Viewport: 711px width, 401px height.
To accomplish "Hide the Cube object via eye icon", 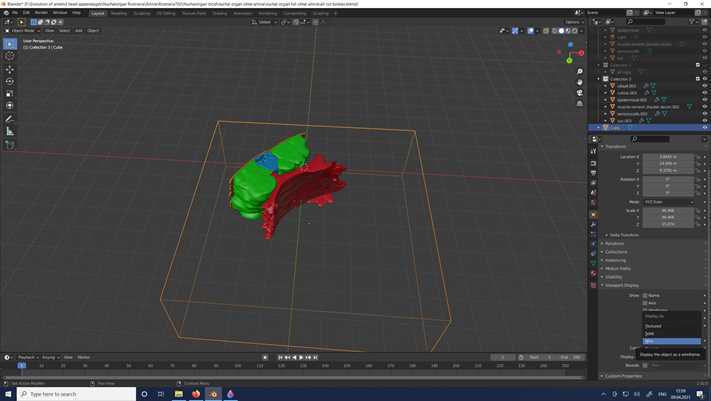I will (x=705, y=128).
